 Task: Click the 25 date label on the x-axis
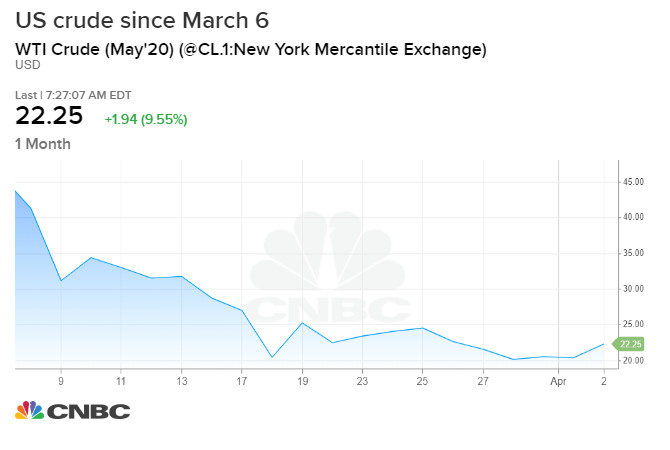(x=424, y=381)
